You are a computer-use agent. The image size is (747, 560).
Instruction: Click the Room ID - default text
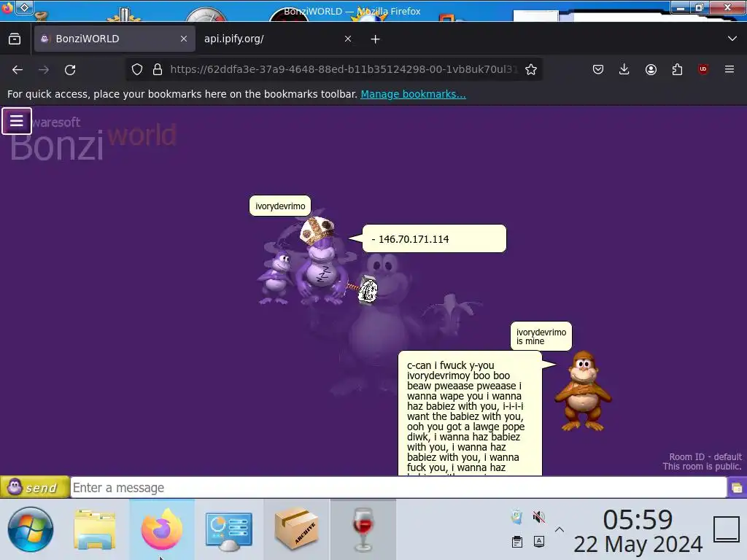705,456
